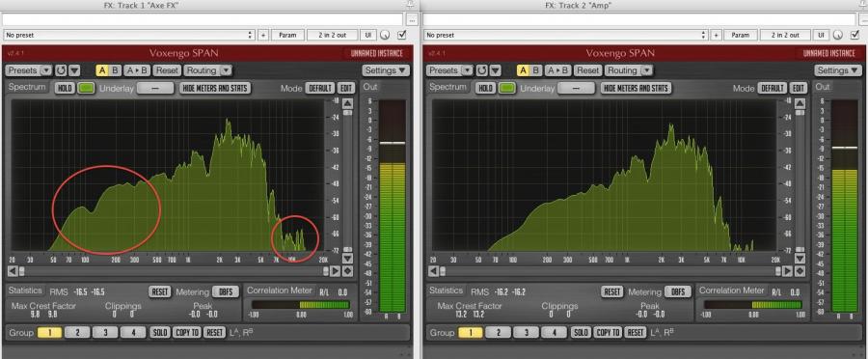Click undo icon in Axe FX SPAN
Screen dimensions: 868x359
tap(62, 70)
